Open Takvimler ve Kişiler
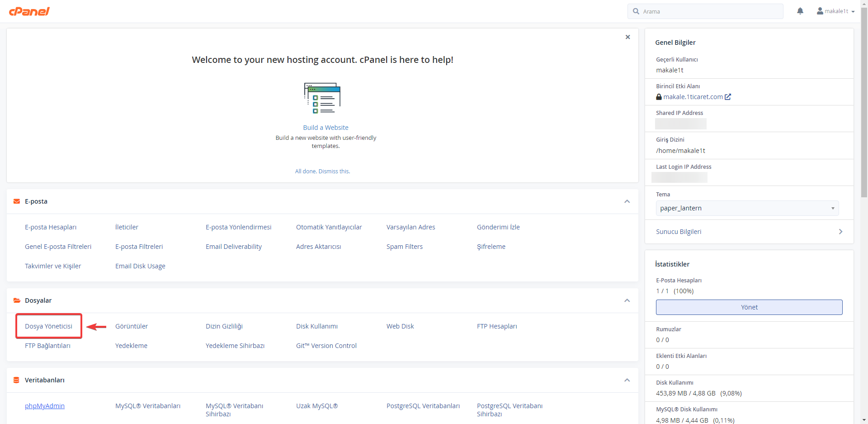The image size is (868, 424). (53, 266)
